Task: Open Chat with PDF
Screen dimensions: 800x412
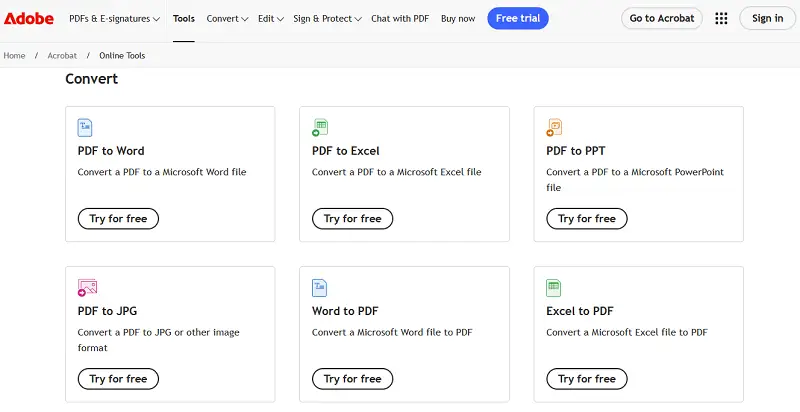Action: (x=400, y=18)
